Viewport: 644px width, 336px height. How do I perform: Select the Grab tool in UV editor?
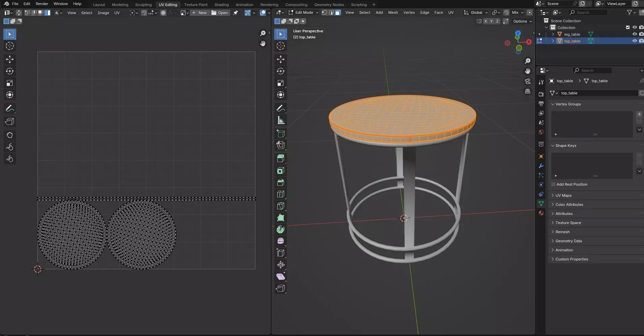pos(10,135)
